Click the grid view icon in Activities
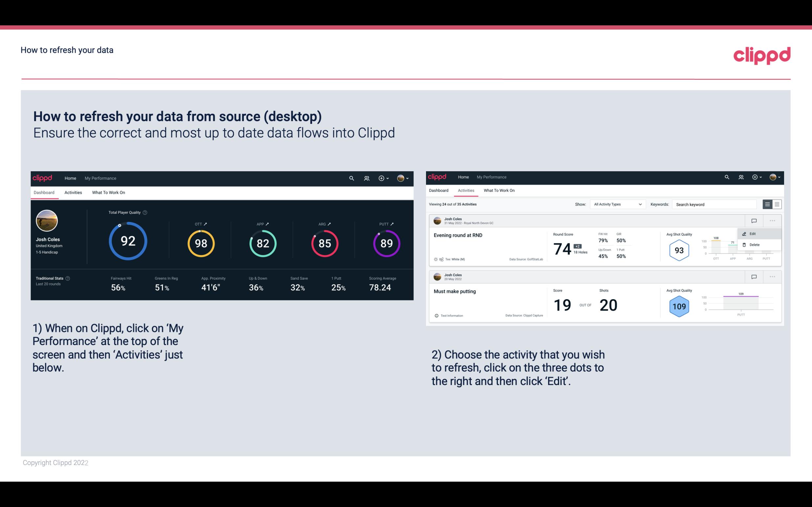The width and height of the screenshot is (812, 507). (x=777, y=204)
